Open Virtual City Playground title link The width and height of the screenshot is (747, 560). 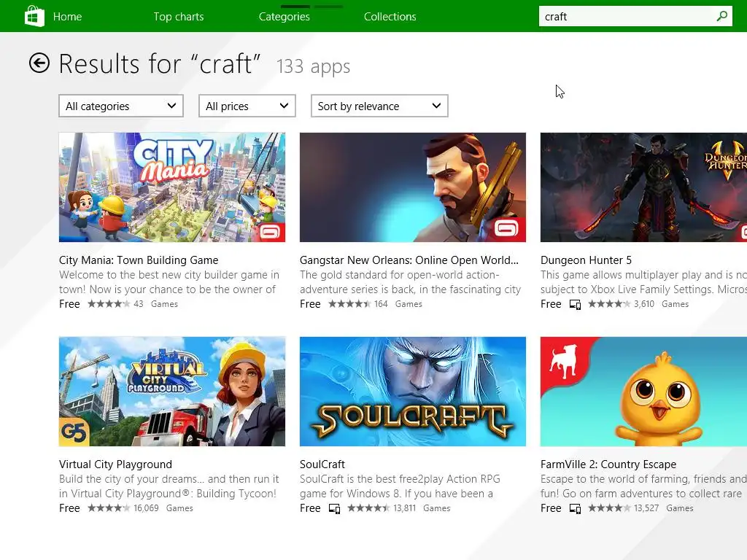click(x=116, y=464)
